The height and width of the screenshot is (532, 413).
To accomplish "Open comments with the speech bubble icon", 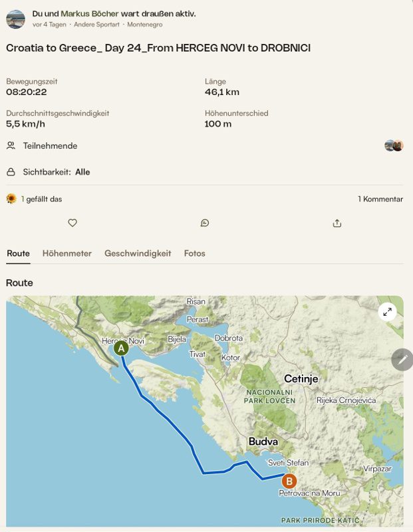I will [205, 223].
